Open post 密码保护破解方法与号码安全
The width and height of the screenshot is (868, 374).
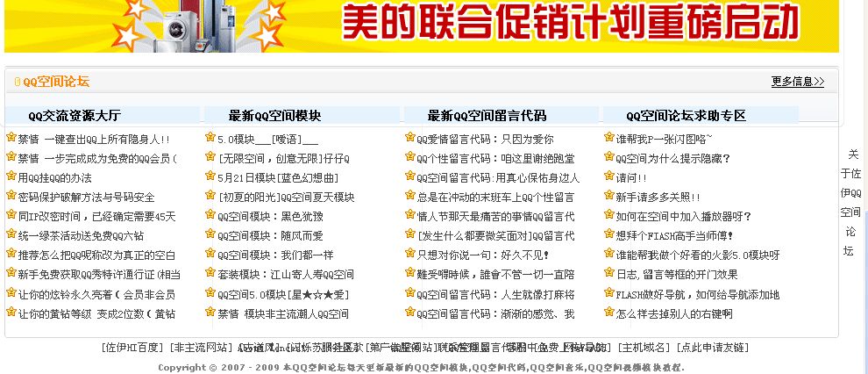click(86, 198)
